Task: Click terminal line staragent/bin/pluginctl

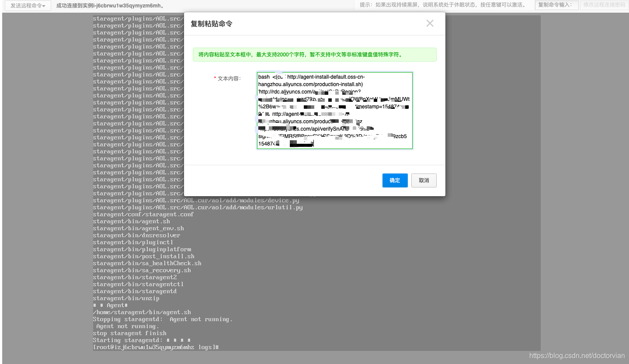Action: [x=133, y=243]
